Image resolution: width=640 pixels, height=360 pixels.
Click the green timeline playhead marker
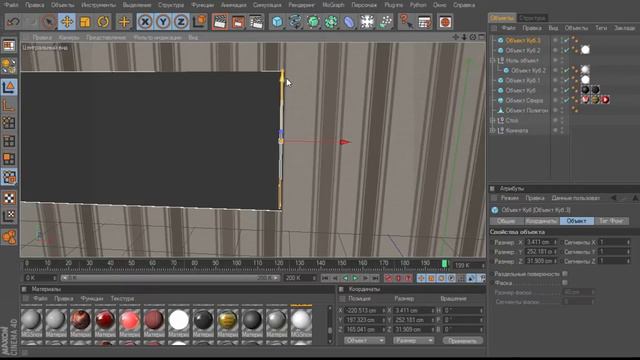pyautogui.click(x=444, y=264)
